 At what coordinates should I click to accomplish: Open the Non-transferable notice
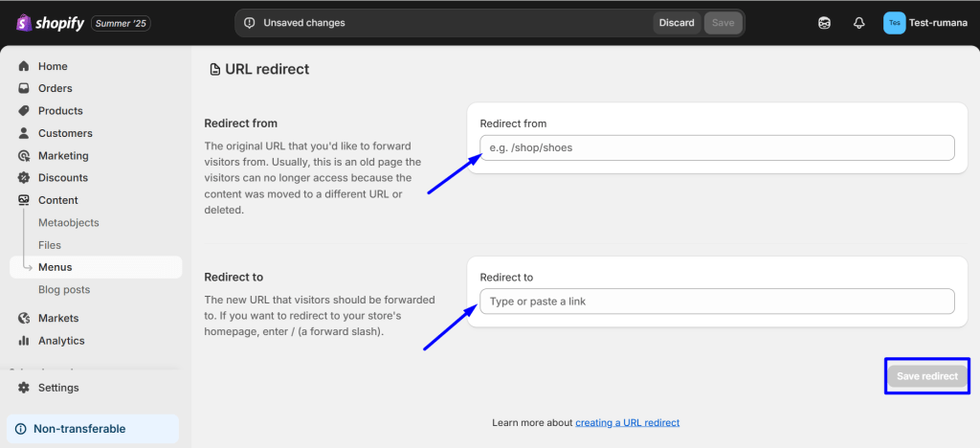pyautogui.click(x=93, y=429)
